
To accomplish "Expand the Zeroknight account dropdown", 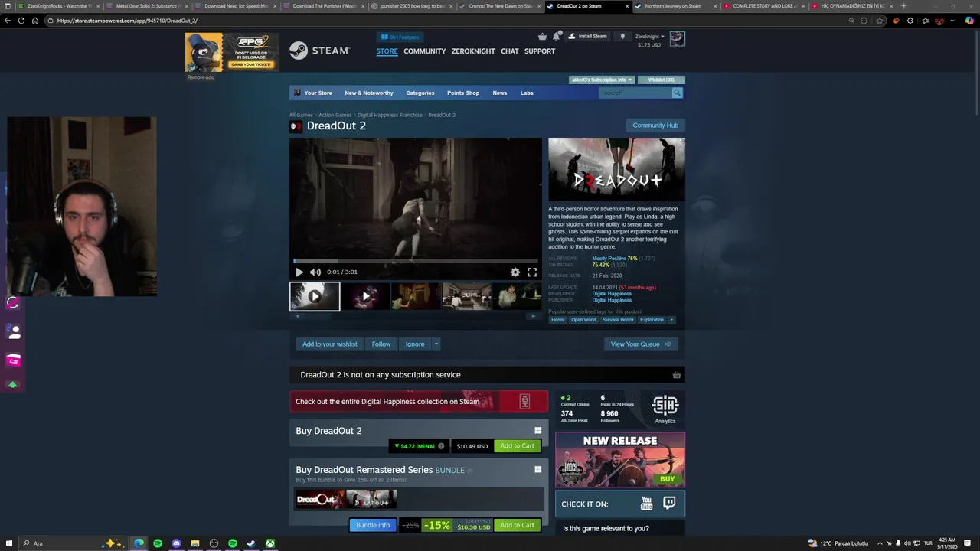I will click(649, 37).
